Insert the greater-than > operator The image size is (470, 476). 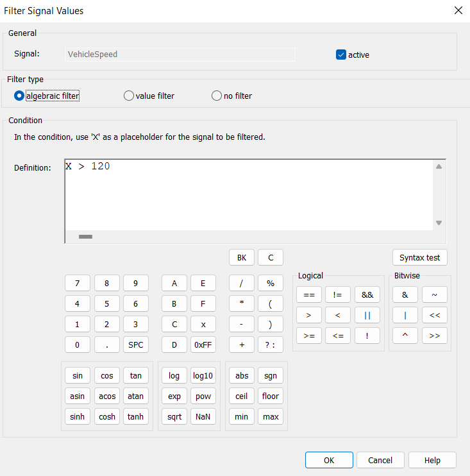[309, 315]
